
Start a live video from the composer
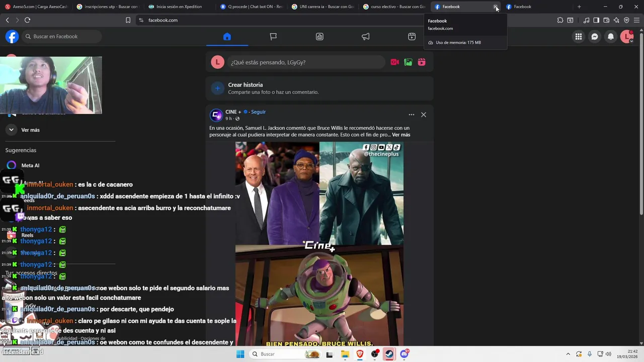[395, 62]
